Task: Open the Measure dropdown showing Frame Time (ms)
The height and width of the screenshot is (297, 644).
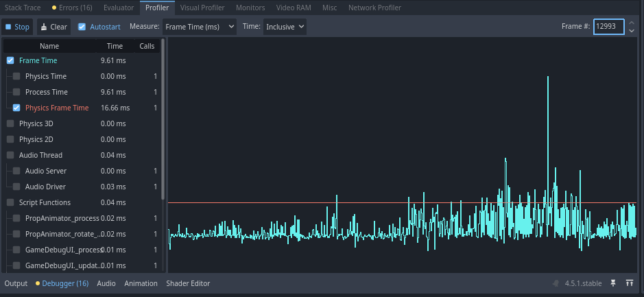Action: [x=200, y=27]
